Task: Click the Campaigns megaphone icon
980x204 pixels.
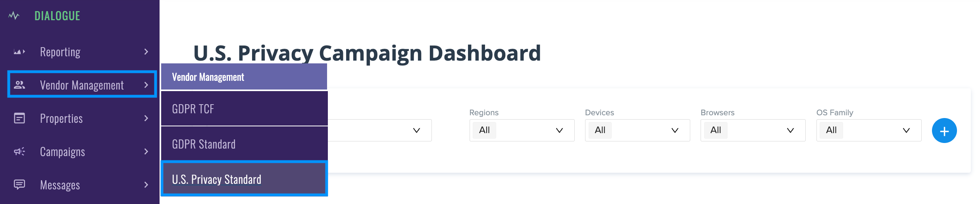Action: click(19, 151)
